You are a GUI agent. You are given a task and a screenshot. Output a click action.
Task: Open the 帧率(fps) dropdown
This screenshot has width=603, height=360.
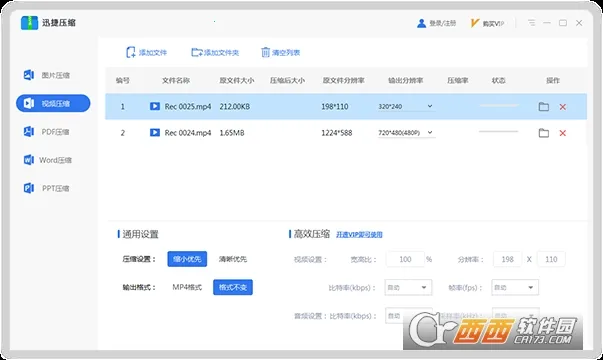click(x=515, y=287)
